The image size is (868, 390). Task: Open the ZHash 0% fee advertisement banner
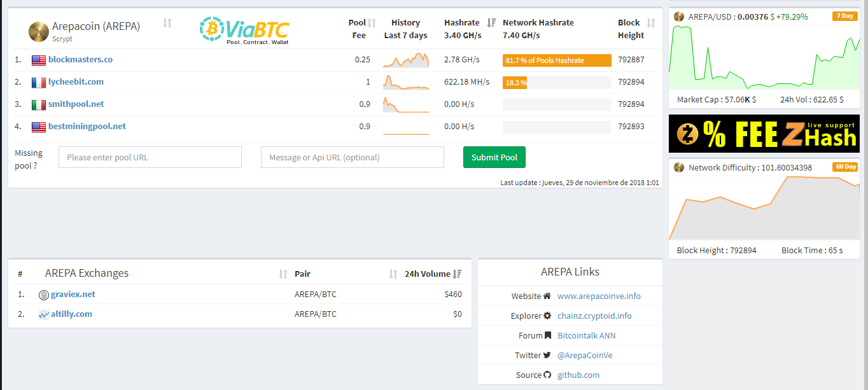(764, 134)
